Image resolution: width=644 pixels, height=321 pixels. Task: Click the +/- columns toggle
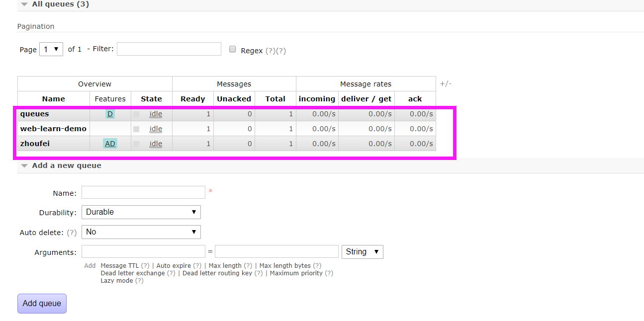click(446, 83)
